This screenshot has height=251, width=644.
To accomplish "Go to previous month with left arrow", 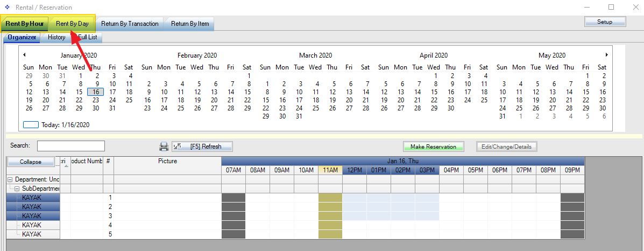I will 24,55.
